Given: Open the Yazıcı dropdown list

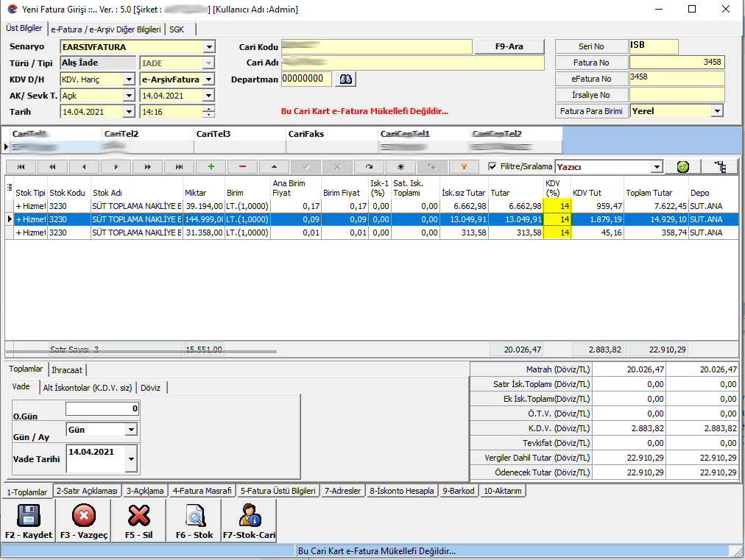Looking at the screenshot, I should point(657,167).
